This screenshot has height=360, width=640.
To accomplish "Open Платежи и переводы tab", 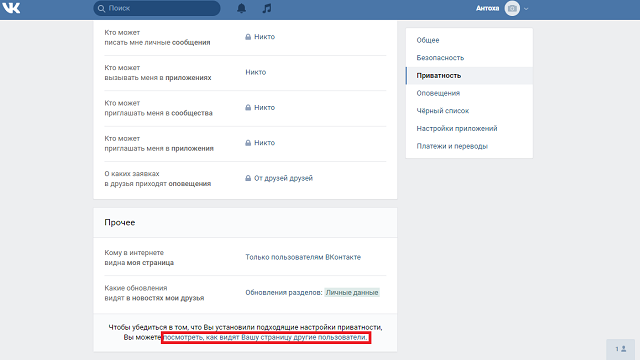I will coord(469,146).
